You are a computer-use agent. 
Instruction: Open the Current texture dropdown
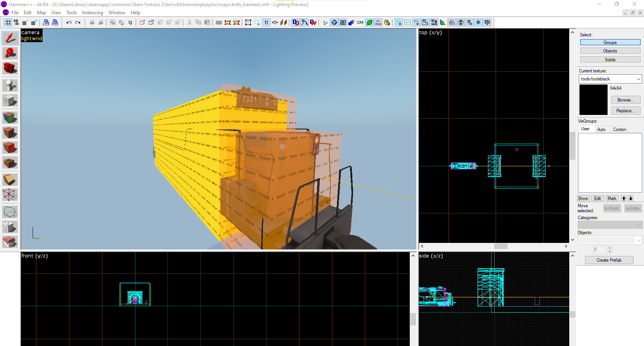638,79
